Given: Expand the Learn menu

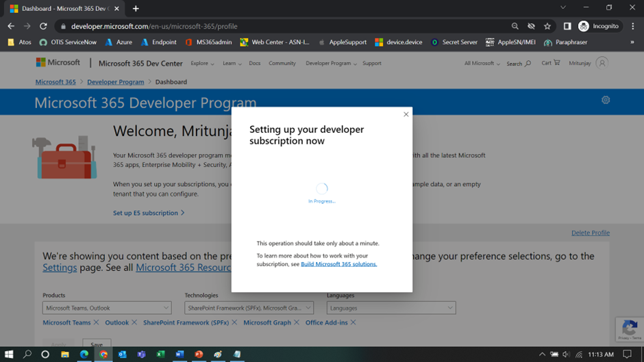Looking at the screenshot, I should [232, 63].
